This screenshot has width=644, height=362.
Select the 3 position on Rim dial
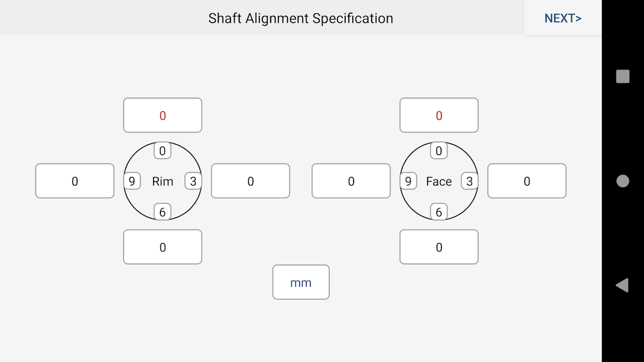pyautogui.click(x=193, y=181)
